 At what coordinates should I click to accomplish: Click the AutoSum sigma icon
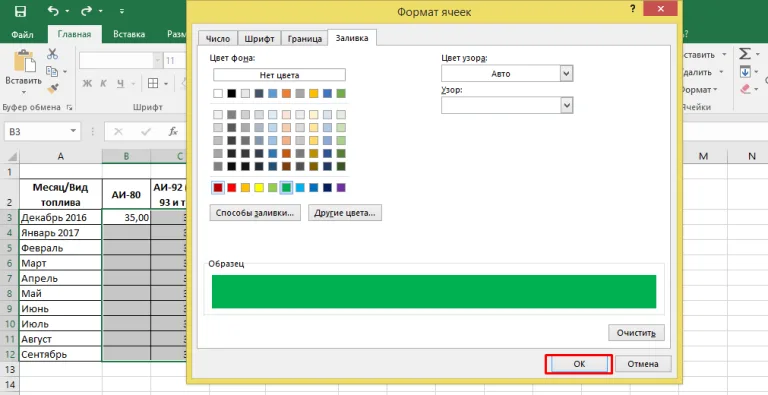(745, 53)
